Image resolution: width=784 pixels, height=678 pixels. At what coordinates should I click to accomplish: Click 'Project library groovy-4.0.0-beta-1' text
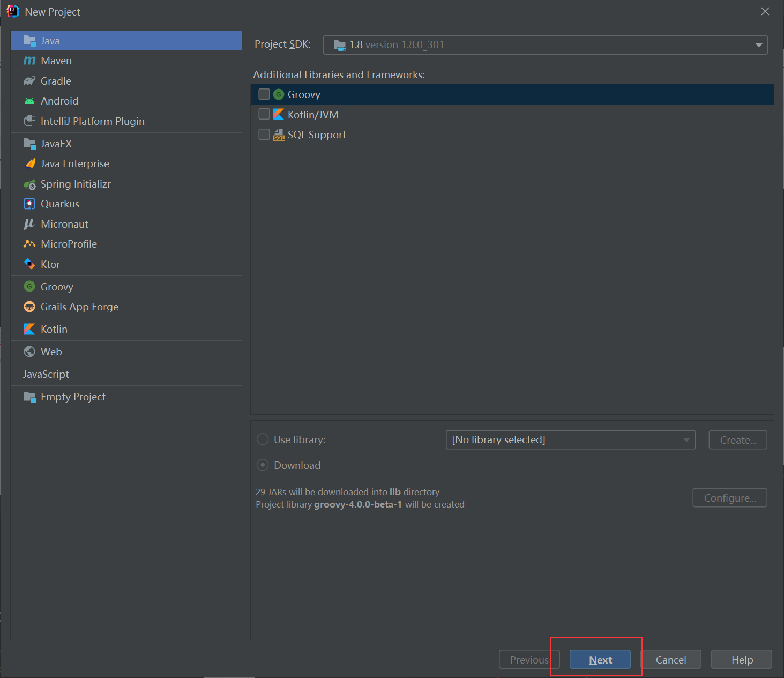point(328,504)
